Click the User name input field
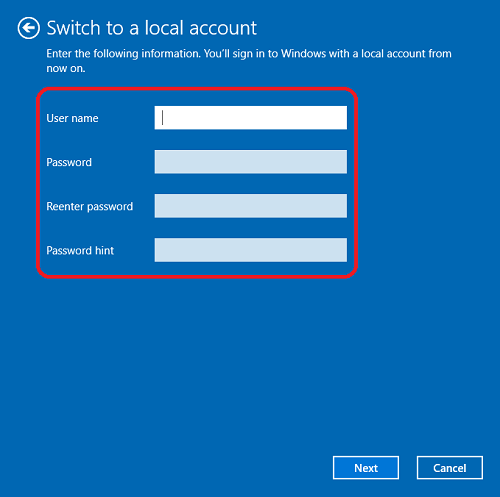 tap(251, 118)
